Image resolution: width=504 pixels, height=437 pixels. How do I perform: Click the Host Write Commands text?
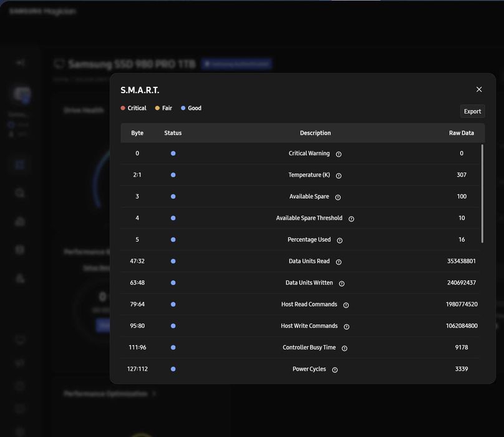(309, 326)
